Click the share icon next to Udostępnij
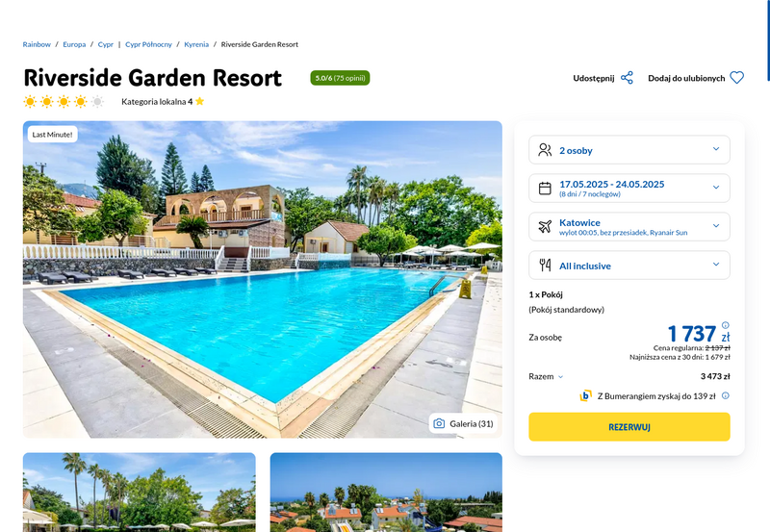Screen dimensions: 770x532 [x=627, y=78]
